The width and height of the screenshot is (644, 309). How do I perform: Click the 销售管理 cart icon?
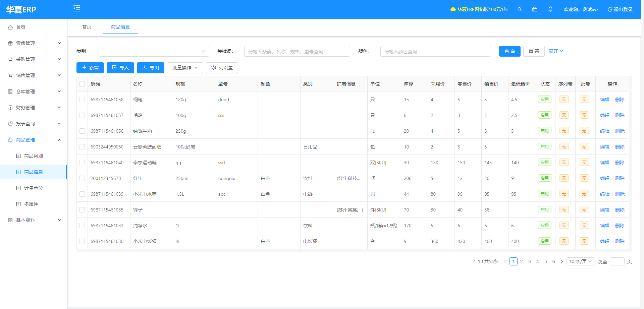[10, 75]
